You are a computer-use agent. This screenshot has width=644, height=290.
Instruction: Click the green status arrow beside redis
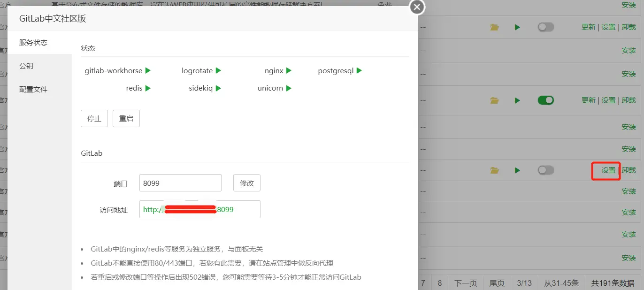pyautogui.click(x=148, y=88)
